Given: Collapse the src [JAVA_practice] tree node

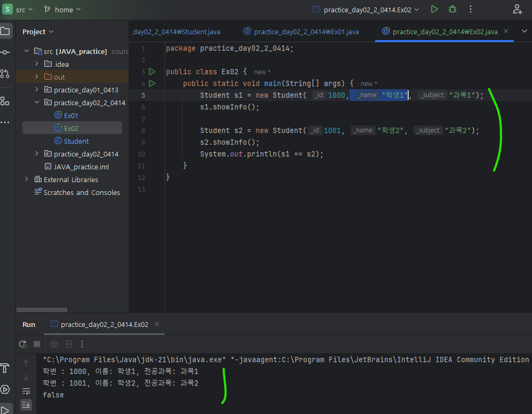Looking at the screenshot, I should (x=27, y=51).
